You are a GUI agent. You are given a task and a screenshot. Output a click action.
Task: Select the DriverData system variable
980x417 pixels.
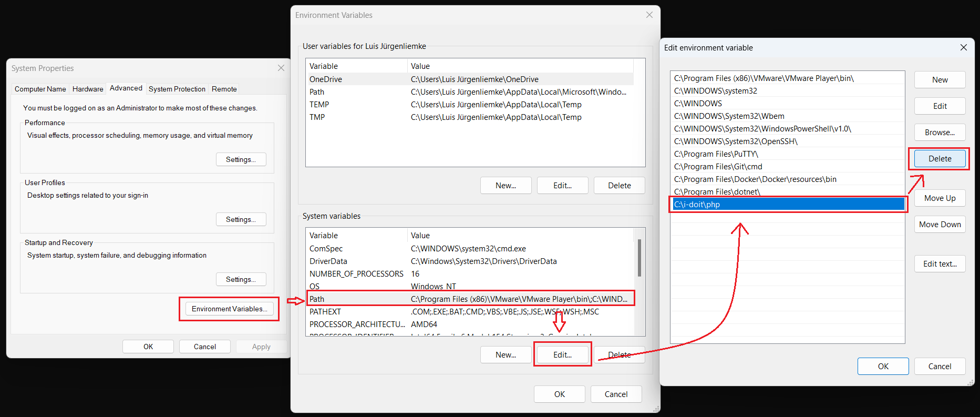[x=470, y=261]
